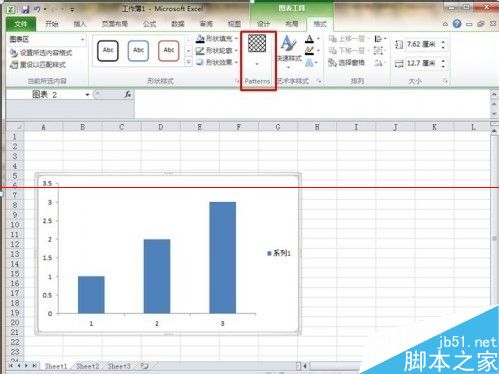This screenshot has width=499, height=374.
Task: Switch to the 布局 Layout chart tab
Action: [292, 24]
